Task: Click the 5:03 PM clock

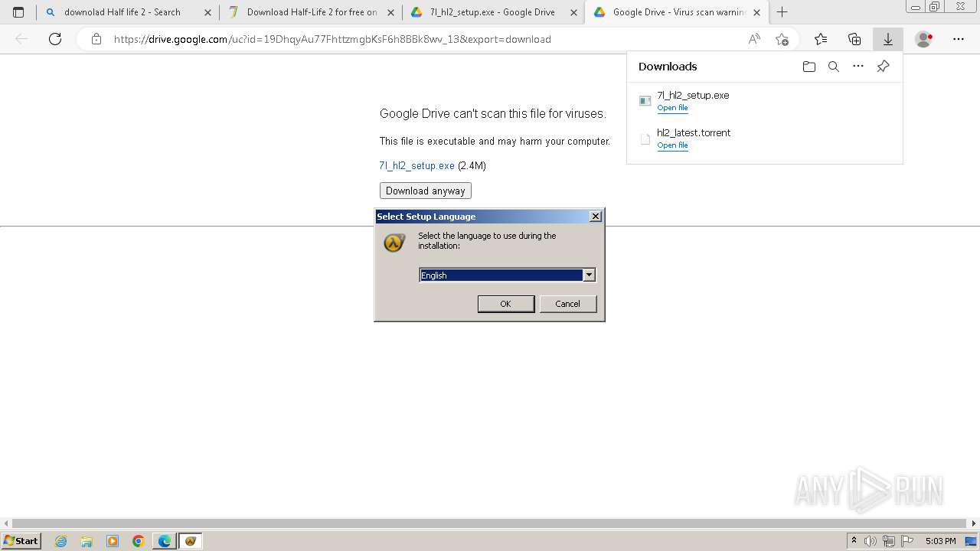Action: tap(940, 541)
